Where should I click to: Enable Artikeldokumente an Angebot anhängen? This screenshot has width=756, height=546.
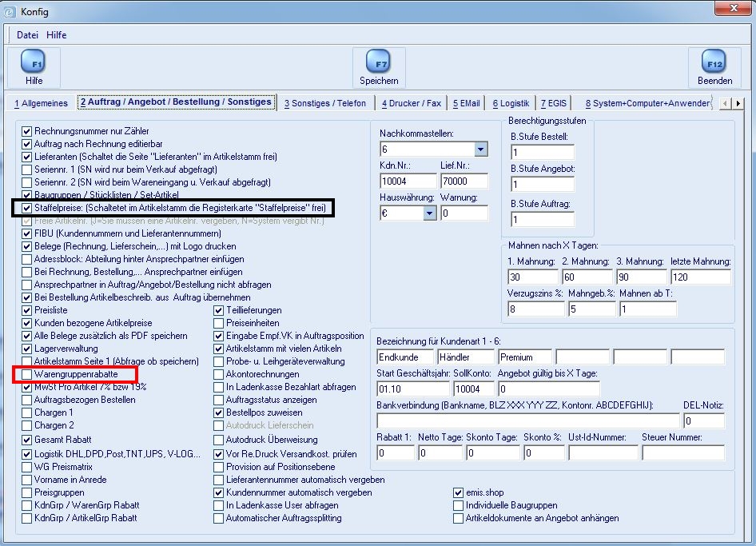click(x=458, y=518)
